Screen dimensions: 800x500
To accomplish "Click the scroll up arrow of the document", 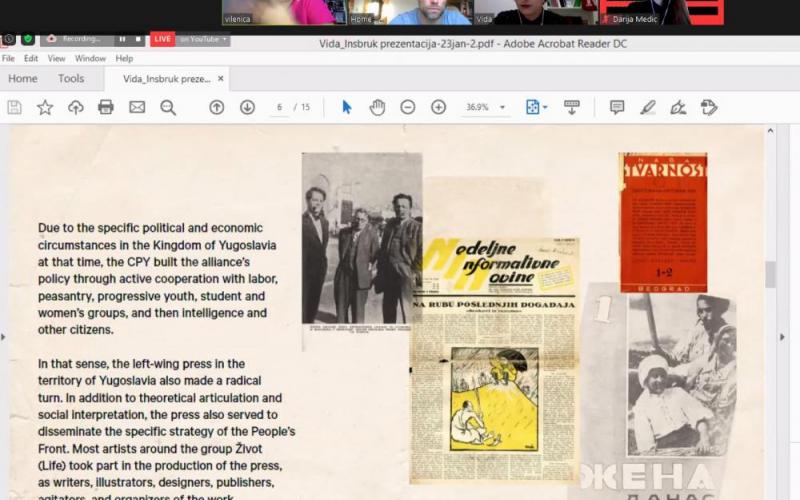I will 770,131.
